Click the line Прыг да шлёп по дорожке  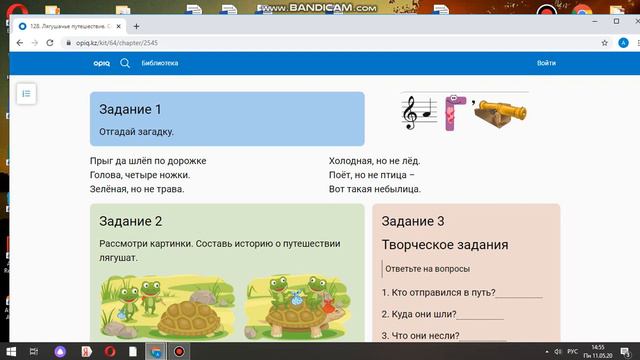tap(148, 161)
